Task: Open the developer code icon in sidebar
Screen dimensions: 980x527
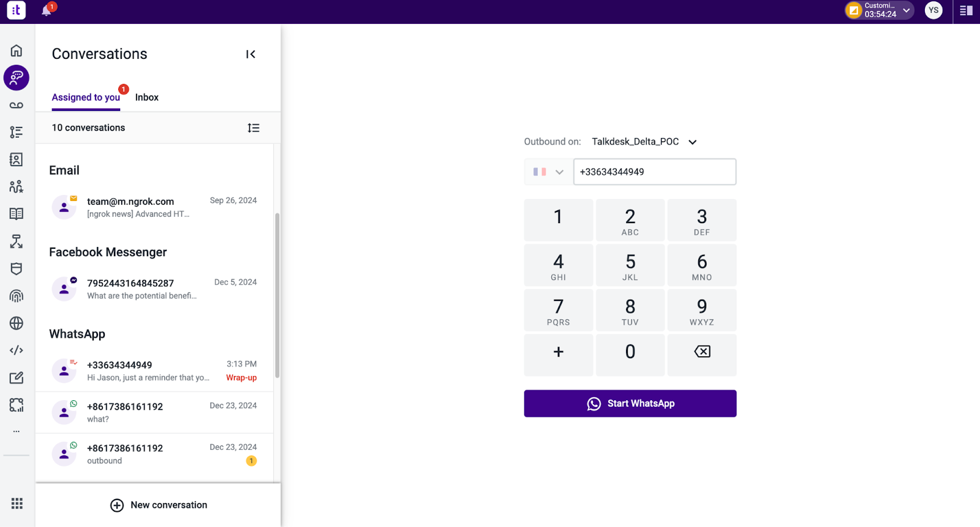Action: click(17, 351)
